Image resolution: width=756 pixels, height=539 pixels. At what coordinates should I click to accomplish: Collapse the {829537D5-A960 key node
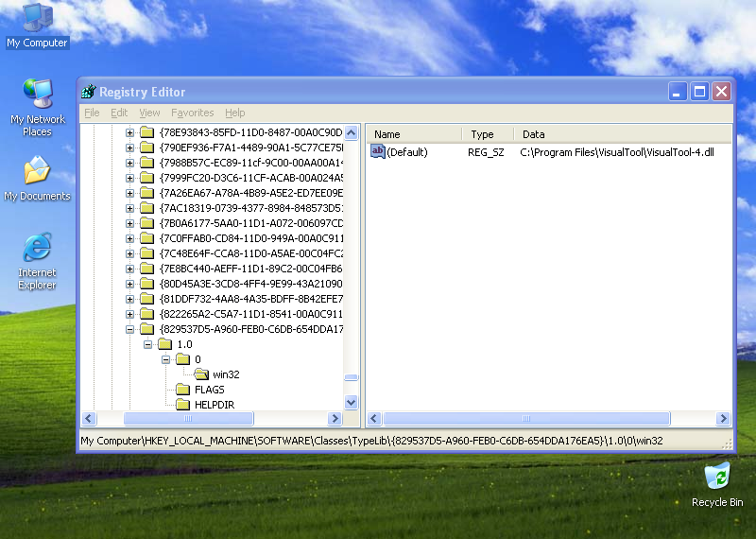coord(129,329)
